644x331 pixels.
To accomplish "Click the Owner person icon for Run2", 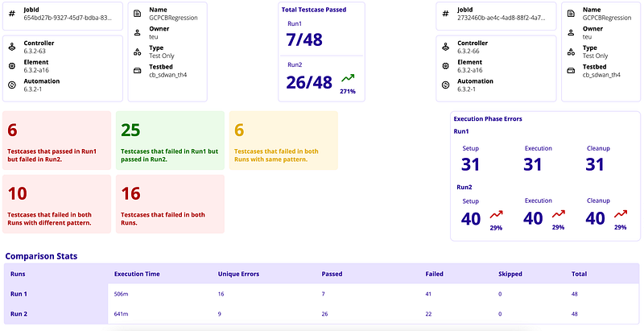I will click(571, 33).
